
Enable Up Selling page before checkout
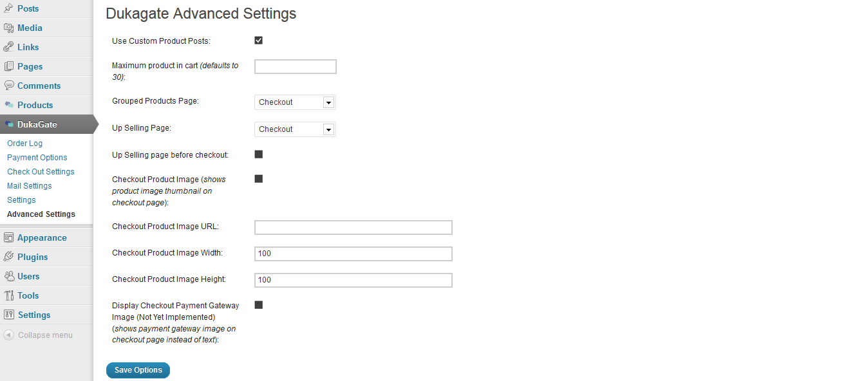click(x=259, y=154)
